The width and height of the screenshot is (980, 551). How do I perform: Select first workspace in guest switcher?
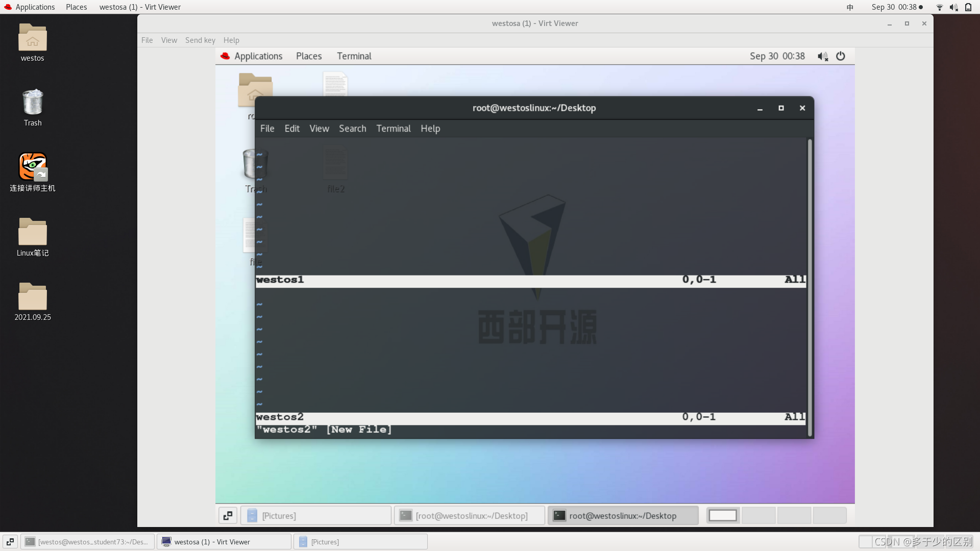click(723, 515)
